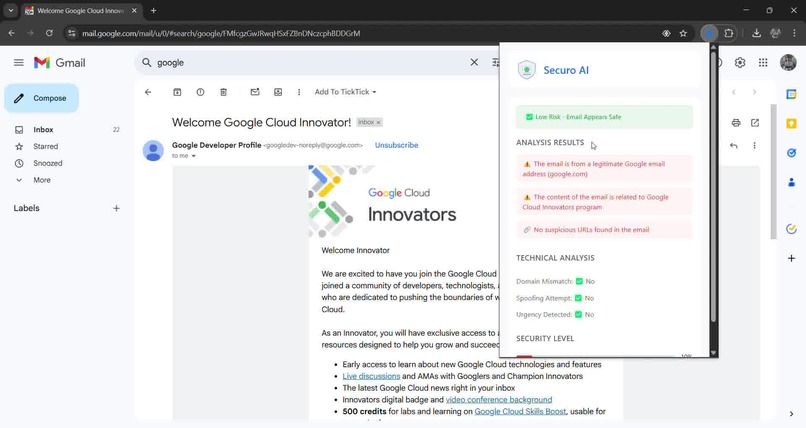The width and height of the screenshot is (806, 428).
Task: Click the Securo AI shield logo
Action: coord(526,70)
